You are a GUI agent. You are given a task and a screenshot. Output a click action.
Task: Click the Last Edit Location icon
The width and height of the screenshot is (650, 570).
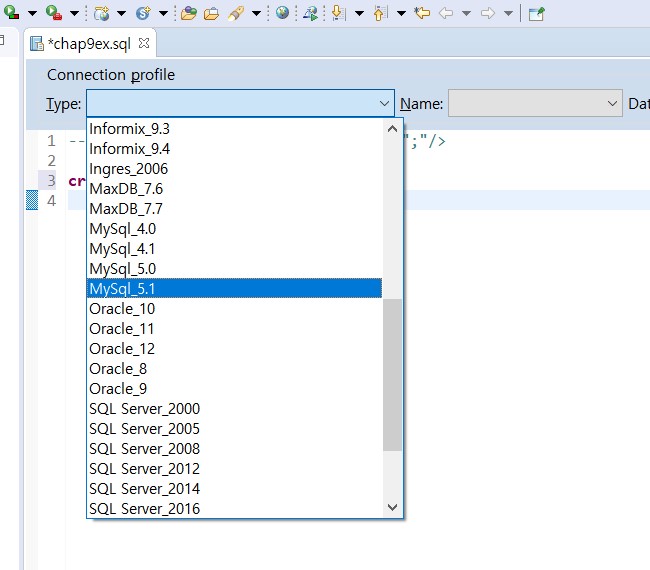[x=422, y=13]
